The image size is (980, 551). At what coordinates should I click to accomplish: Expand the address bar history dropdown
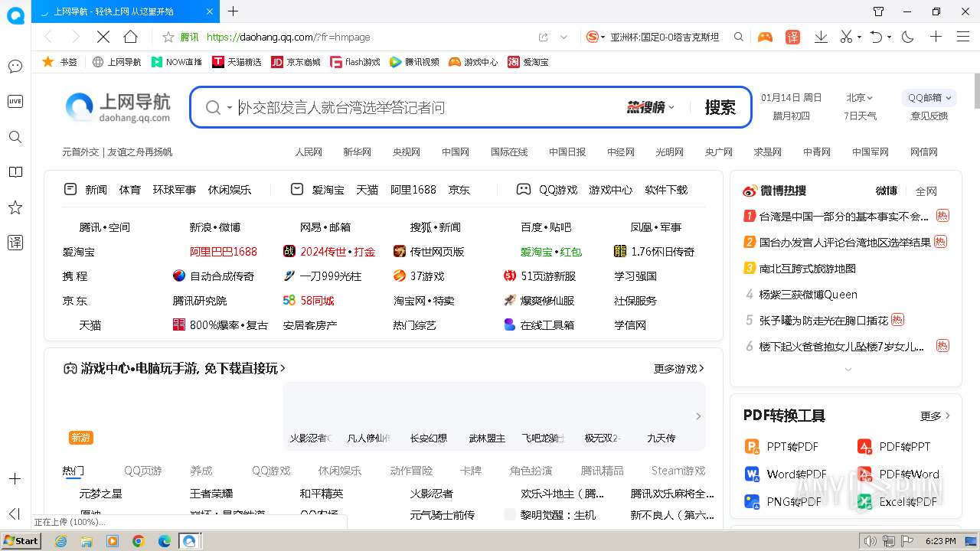click(564, 37)
